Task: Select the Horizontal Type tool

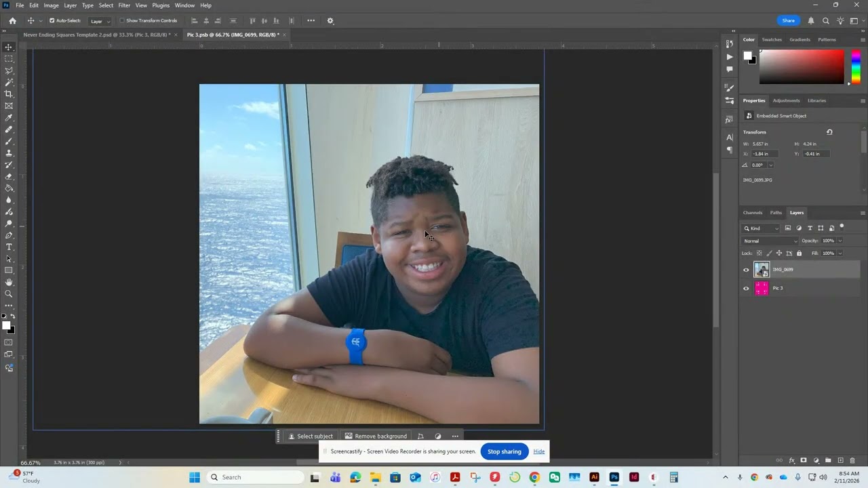Action: (9, 247)
